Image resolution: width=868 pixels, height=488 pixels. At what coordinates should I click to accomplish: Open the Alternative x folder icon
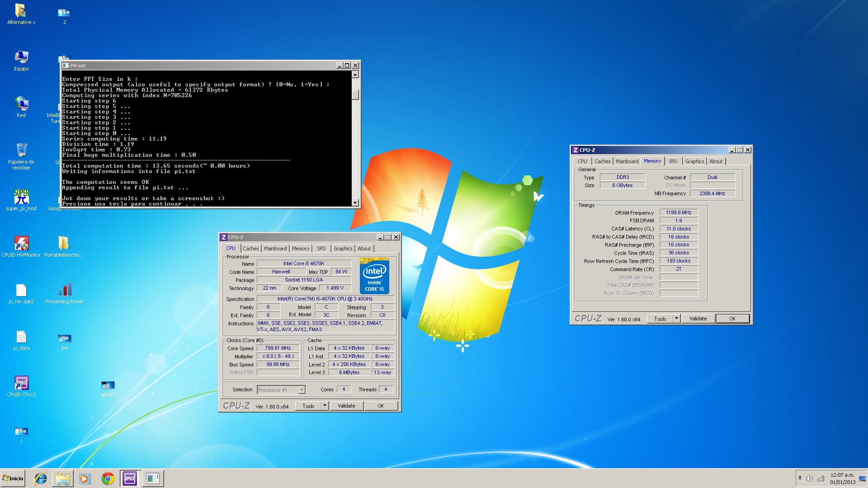[21, 14]
